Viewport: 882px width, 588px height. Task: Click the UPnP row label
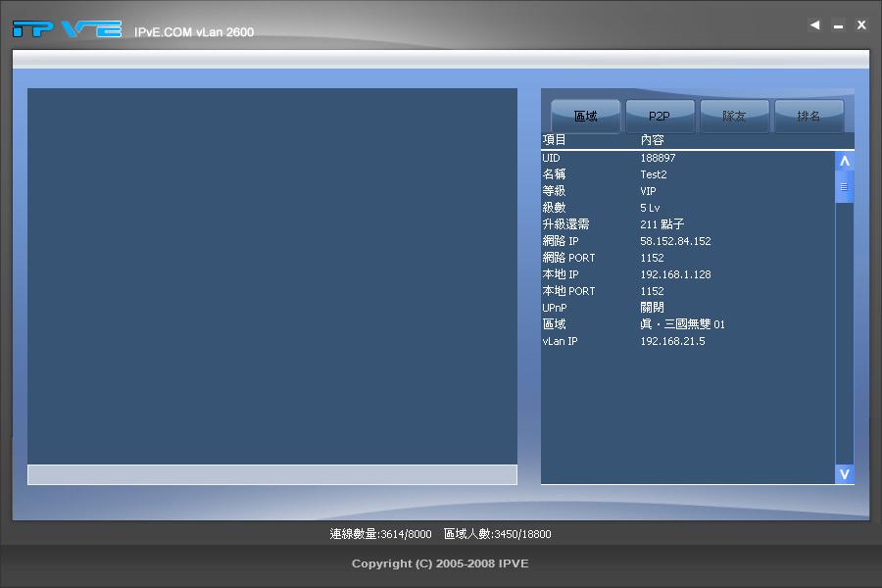pyautogui.click(x=555, y=308)
